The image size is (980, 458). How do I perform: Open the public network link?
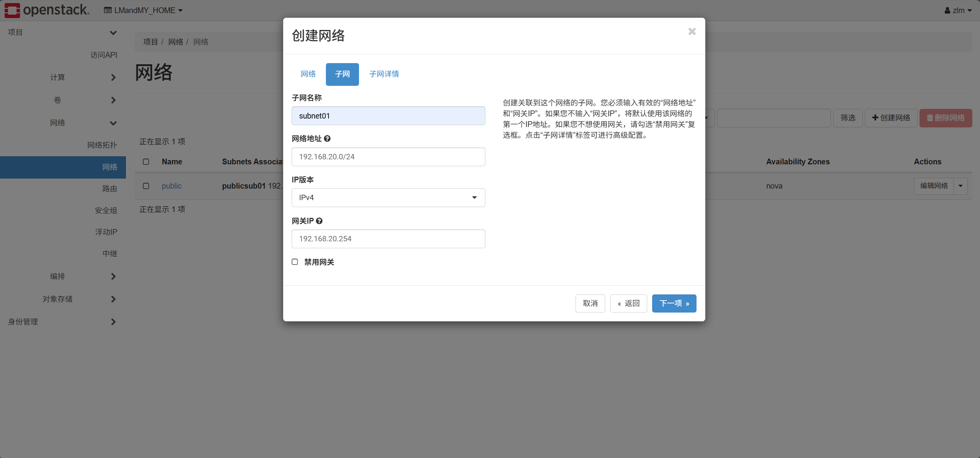171,186
